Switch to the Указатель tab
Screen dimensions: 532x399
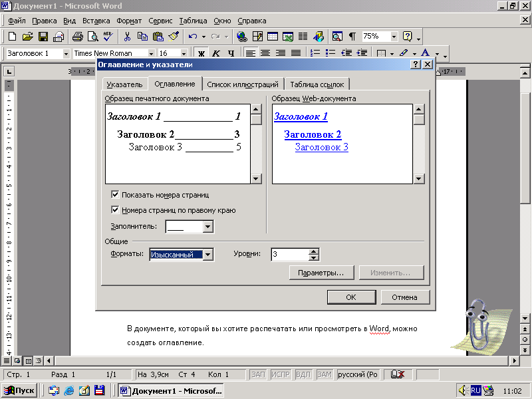click(x=124, y=84)
